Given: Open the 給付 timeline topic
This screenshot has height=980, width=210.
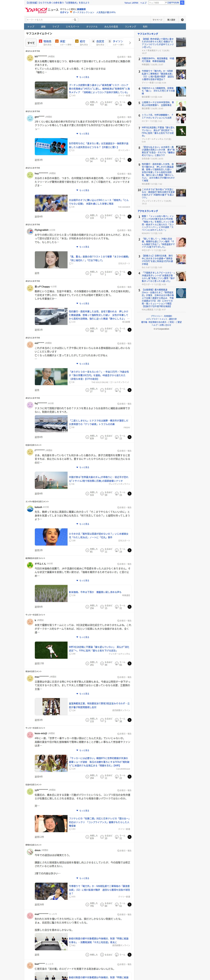Looking at the screenshot, I should click(x=82, y=43).
